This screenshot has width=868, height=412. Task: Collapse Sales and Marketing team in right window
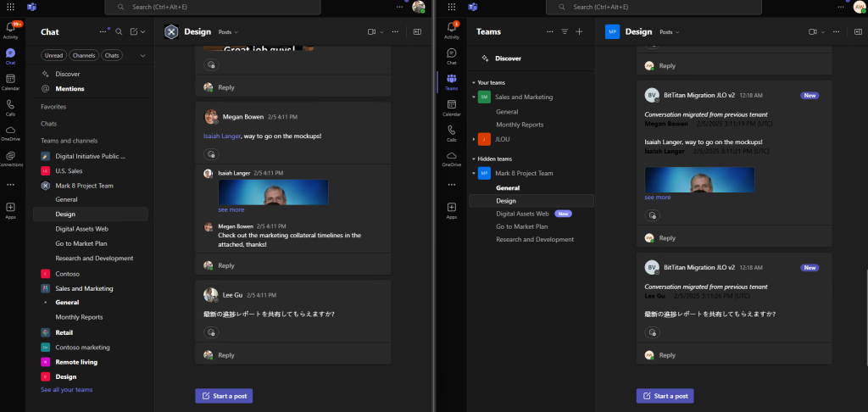474,97
